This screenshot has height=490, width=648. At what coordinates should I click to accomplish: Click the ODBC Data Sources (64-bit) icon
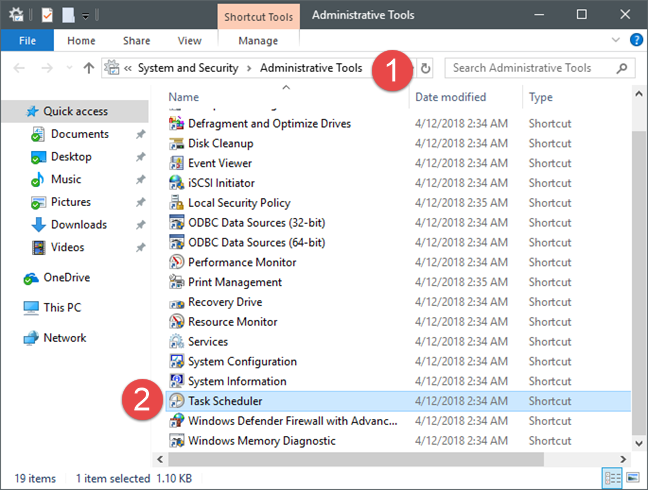tap(176, 242)
